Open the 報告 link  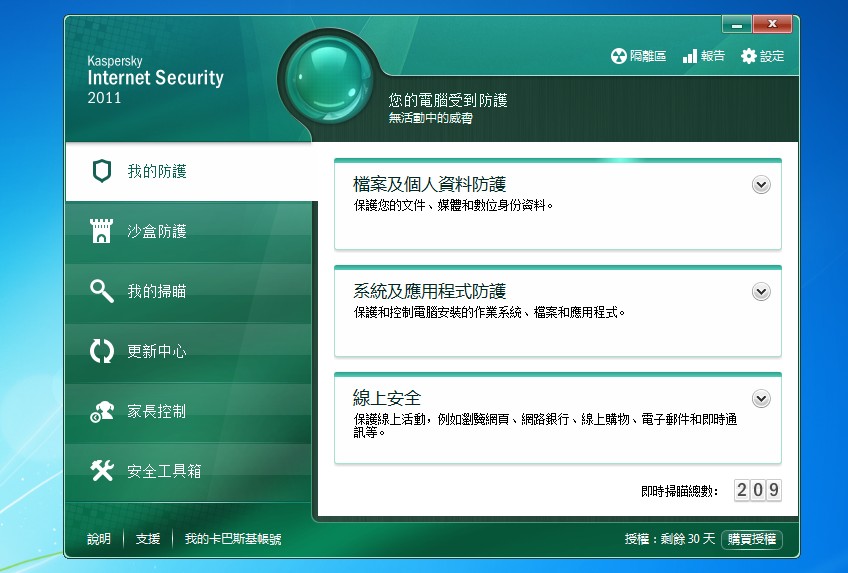[704, 56]
